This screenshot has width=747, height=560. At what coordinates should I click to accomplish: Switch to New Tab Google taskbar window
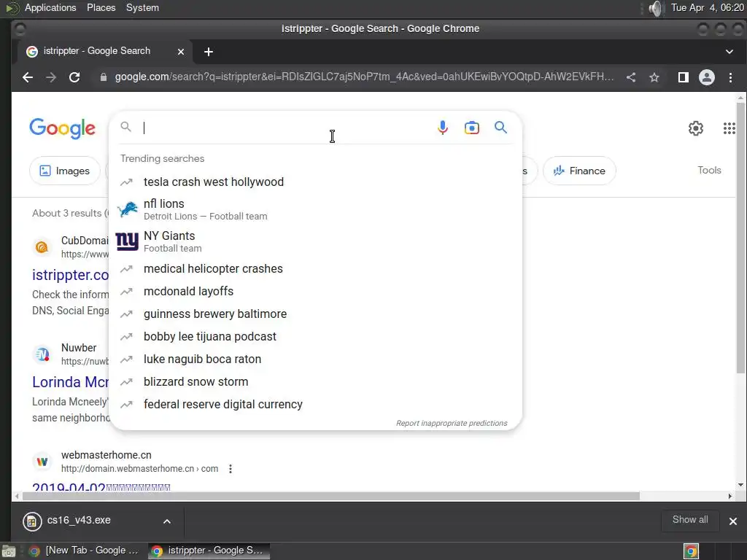(x=85, y=551)
